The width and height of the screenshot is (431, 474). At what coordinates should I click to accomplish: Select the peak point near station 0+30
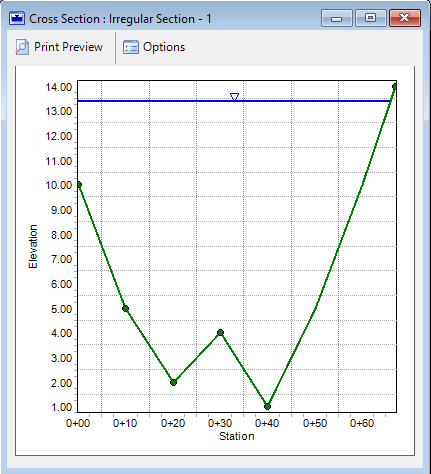click(x=220, y=333)
